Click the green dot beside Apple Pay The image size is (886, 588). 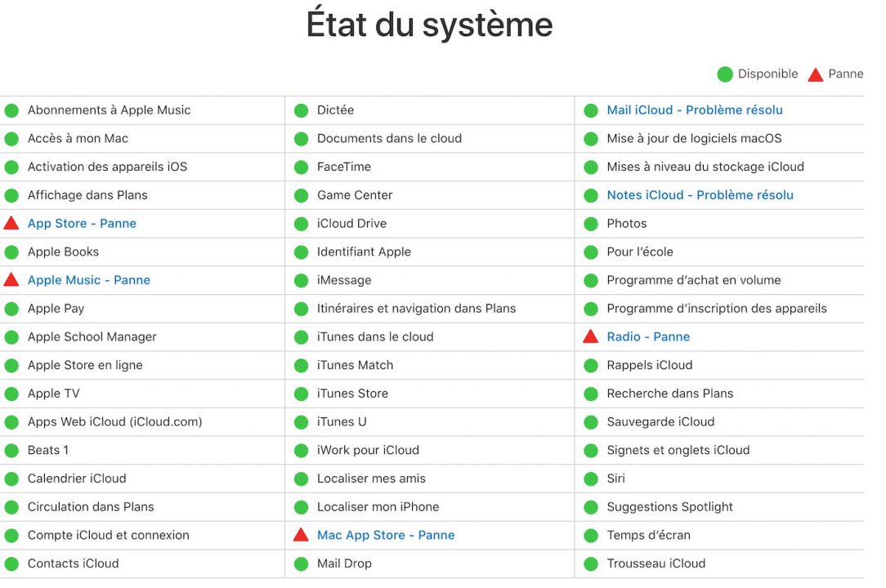11,309
